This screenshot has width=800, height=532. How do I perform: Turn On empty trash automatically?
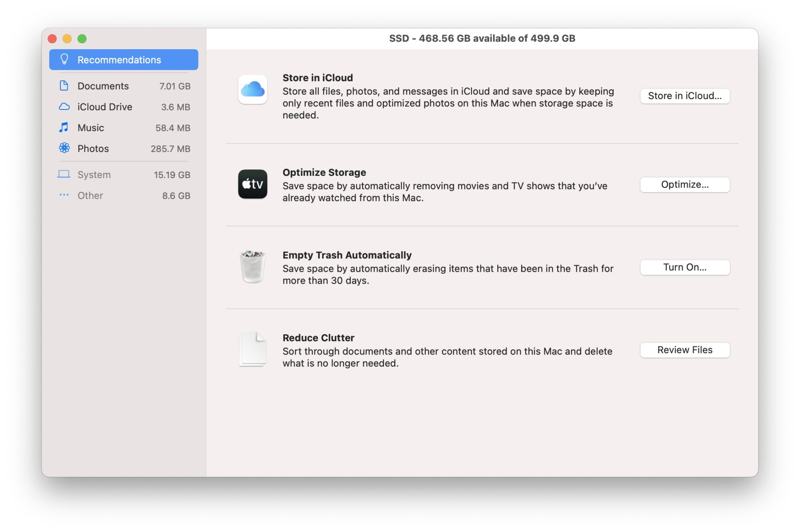click(684, 267)
